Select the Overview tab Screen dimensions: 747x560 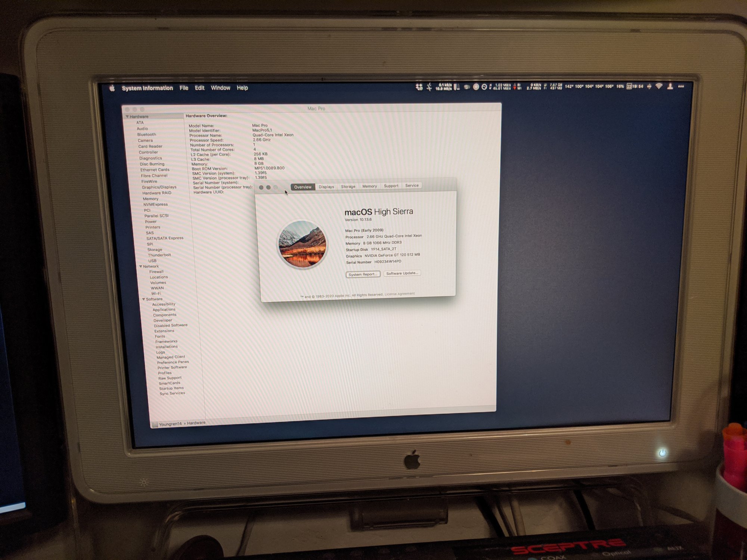(x=303, y=187)
